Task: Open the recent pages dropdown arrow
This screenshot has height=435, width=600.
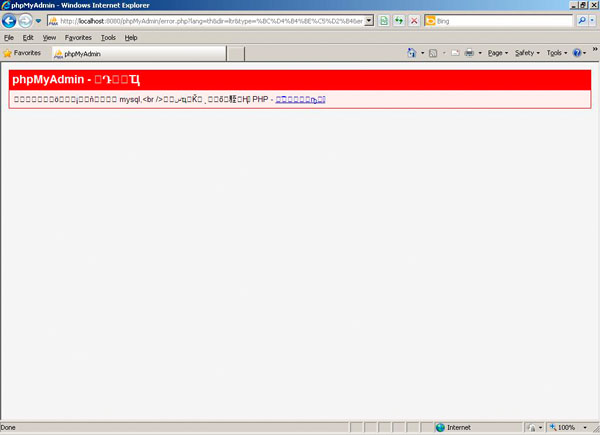Action: click(x=38, y=21)
